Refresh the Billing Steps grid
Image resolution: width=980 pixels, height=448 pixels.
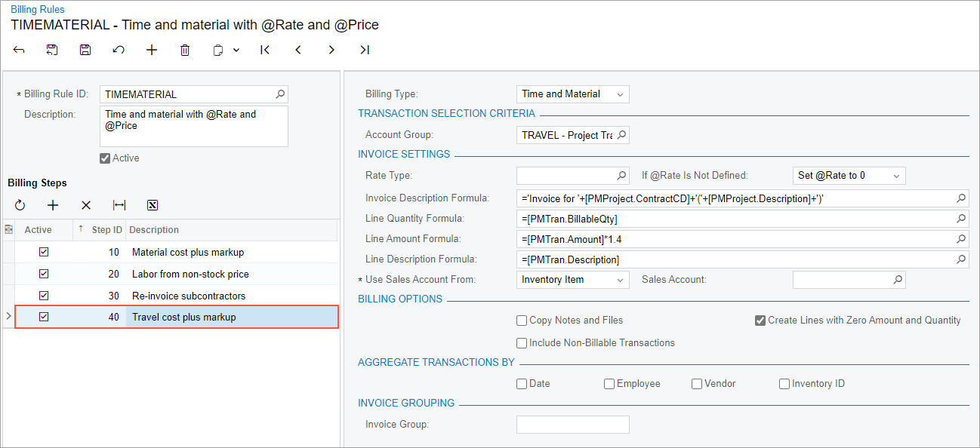[20, 205]
